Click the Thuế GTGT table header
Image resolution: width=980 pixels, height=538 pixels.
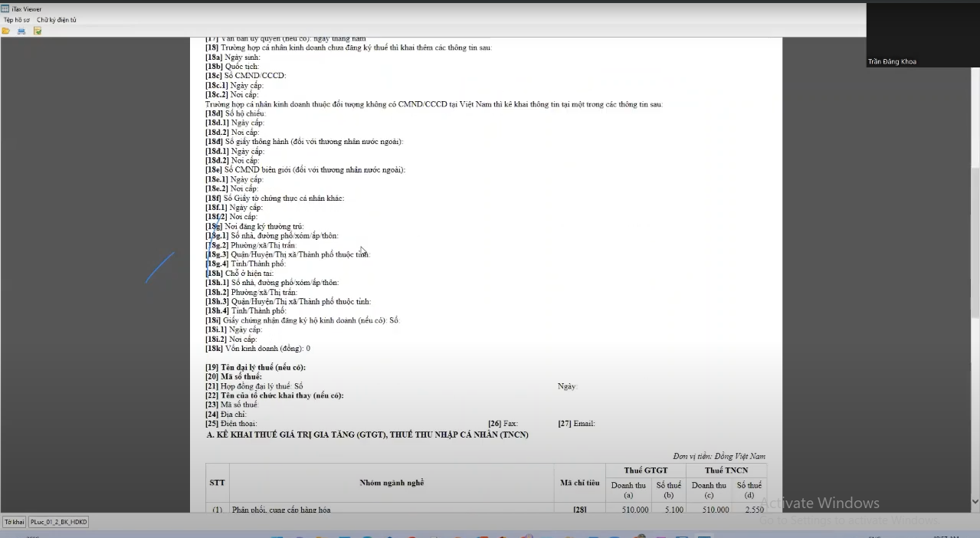point(645,471)
